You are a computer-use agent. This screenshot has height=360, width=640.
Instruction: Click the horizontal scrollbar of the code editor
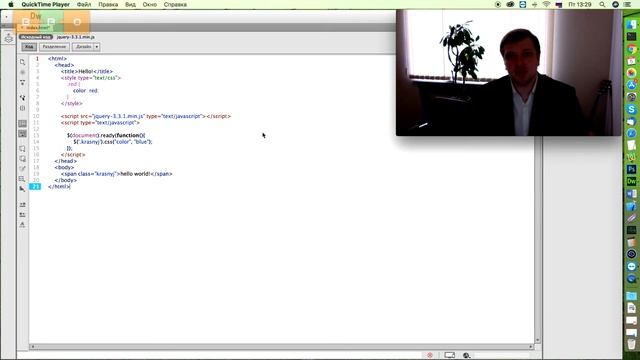click(281, 347)
